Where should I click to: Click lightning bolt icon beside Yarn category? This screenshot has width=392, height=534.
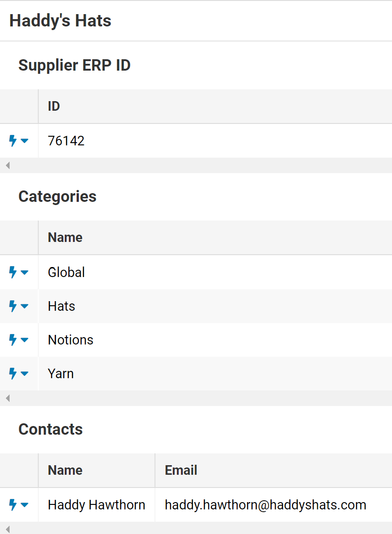coord(13,373)
